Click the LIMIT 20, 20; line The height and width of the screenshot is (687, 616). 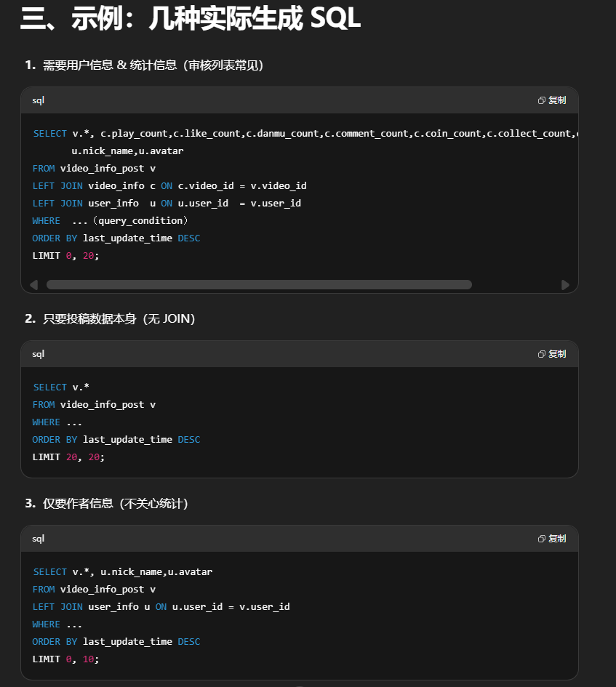tap(68, 457)
